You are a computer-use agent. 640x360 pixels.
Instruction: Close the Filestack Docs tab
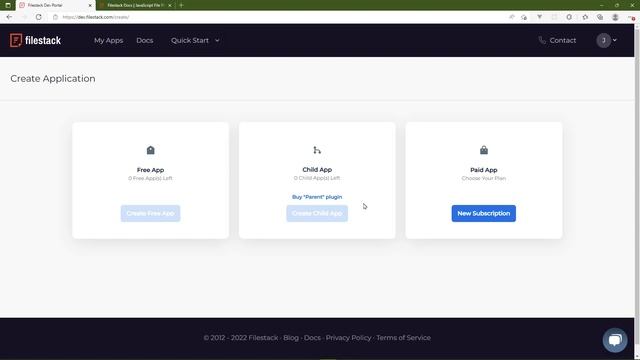(169, 5)
